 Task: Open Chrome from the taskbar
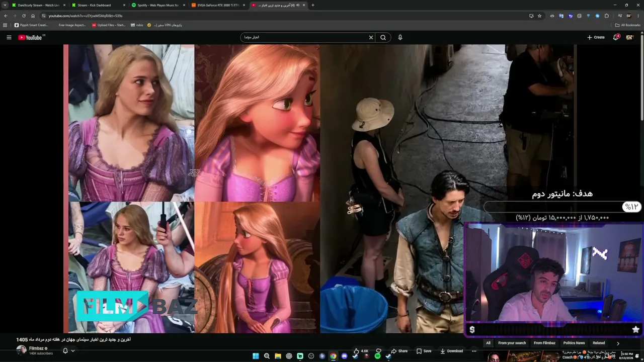tap(333, 356)
